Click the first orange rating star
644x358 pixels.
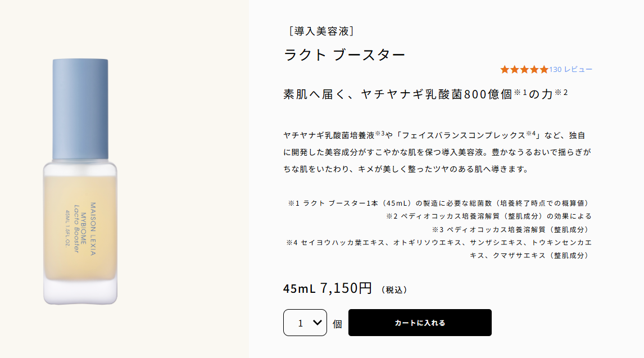(504, 70)
